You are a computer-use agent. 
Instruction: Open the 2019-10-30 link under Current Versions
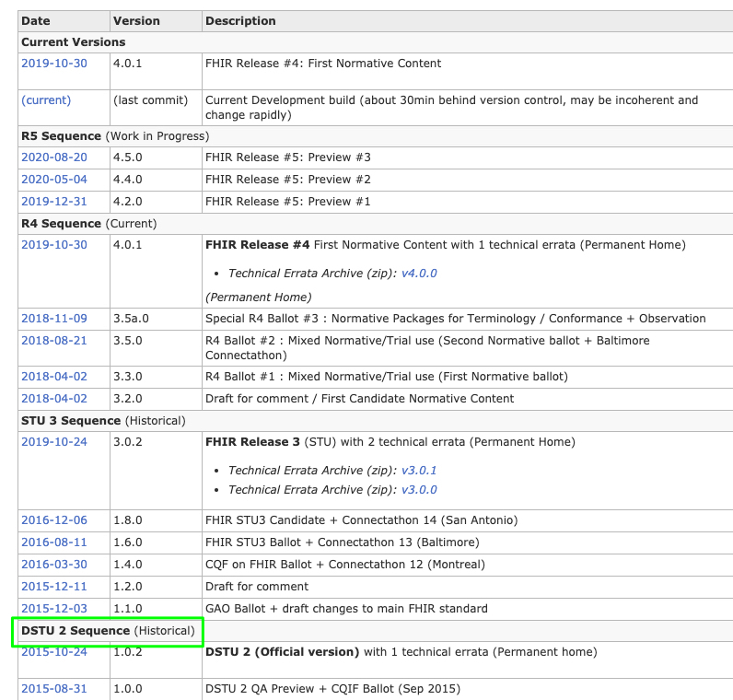click(x=54, y=64)
